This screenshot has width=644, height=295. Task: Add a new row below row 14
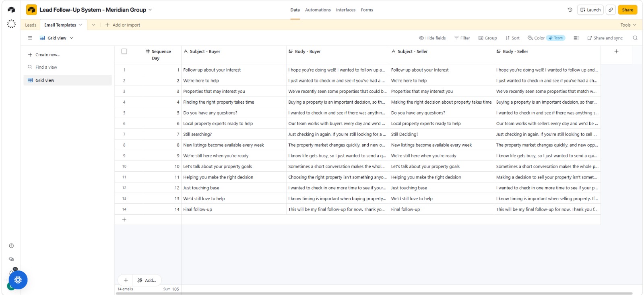(x=124, y=219)
